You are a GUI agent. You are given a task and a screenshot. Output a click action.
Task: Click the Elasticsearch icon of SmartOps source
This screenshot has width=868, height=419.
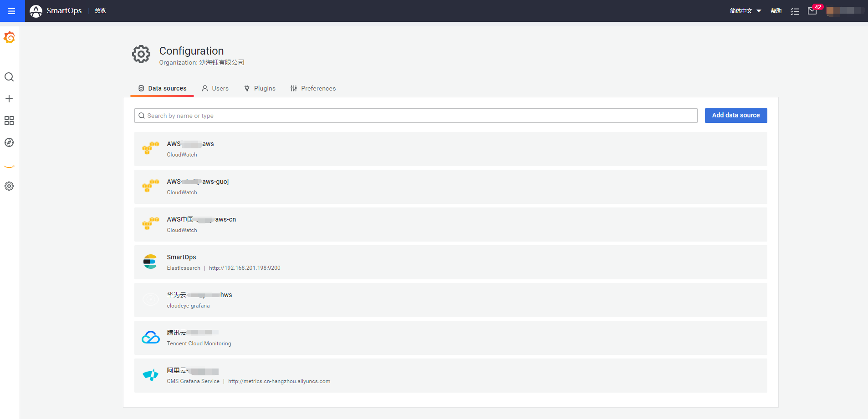[150, 262]
